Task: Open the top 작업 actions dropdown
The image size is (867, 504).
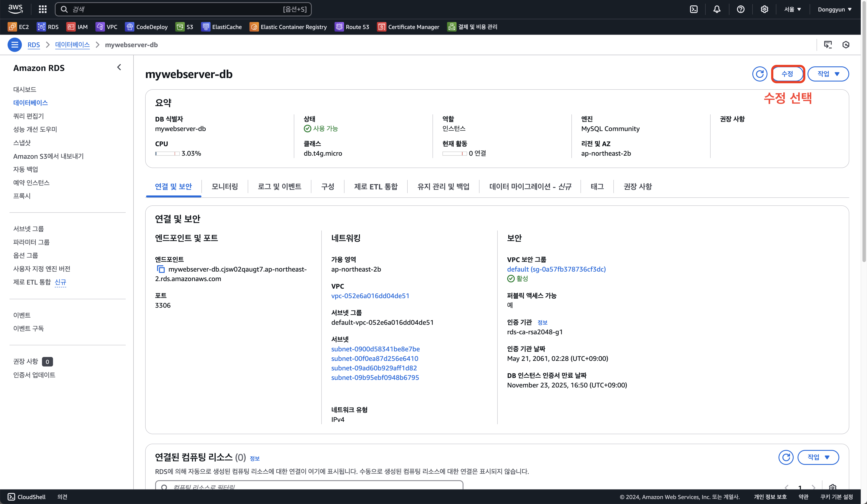Action: click(x=828, y=74)
